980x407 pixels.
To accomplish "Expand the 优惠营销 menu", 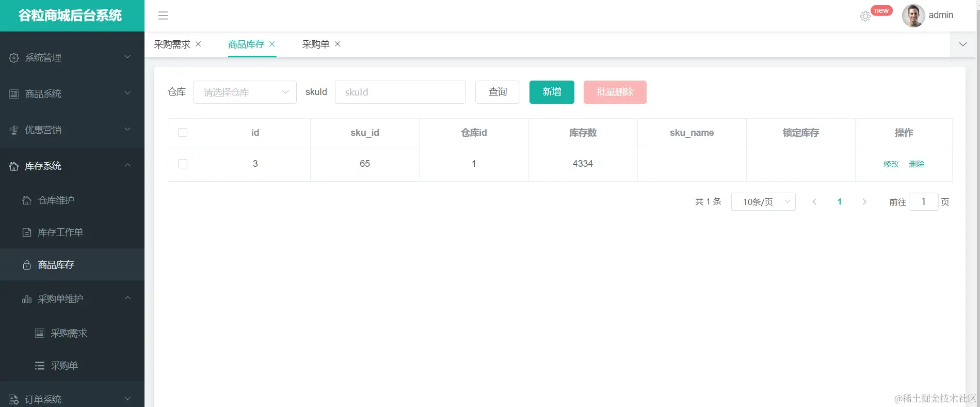I will click(127, 129).
